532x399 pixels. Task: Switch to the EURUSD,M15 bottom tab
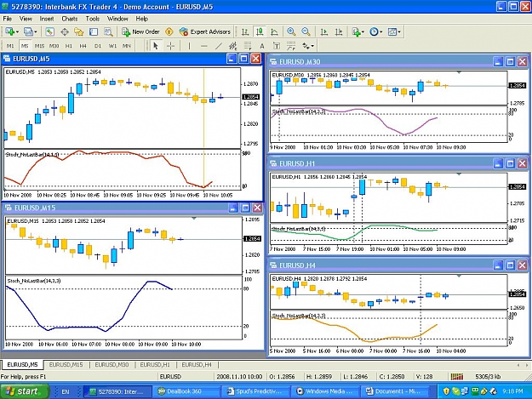(66, 365)
